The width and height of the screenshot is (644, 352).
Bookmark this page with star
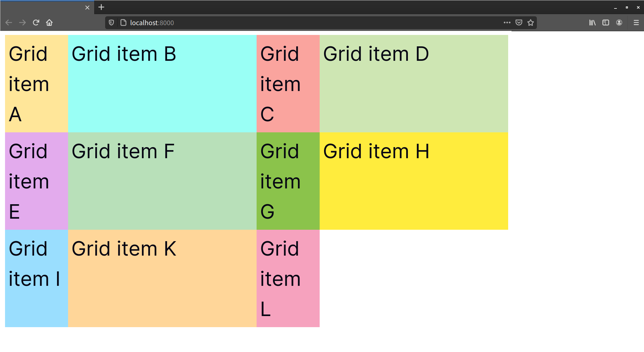coord(530,23)
